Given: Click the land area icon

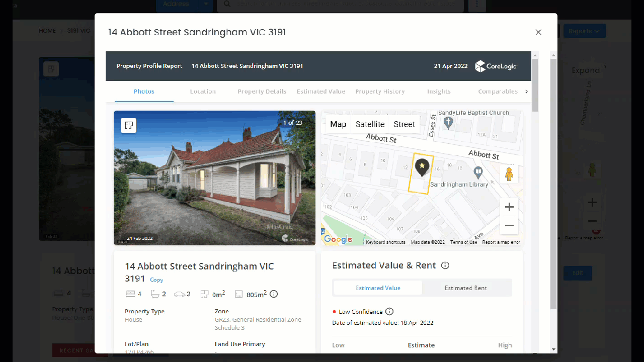Looking at the screenshot, I should [x=238, y=294].
